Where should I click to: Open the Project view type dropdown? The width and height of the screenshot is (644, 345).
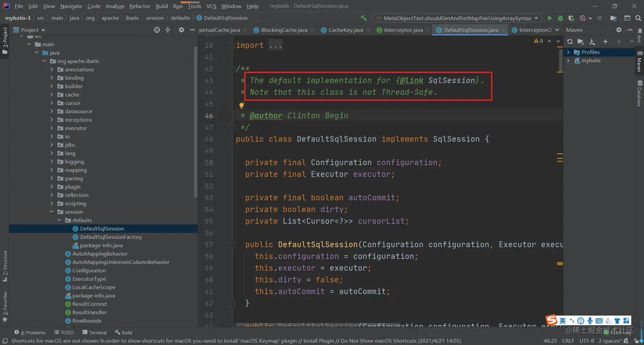[29, 30]
